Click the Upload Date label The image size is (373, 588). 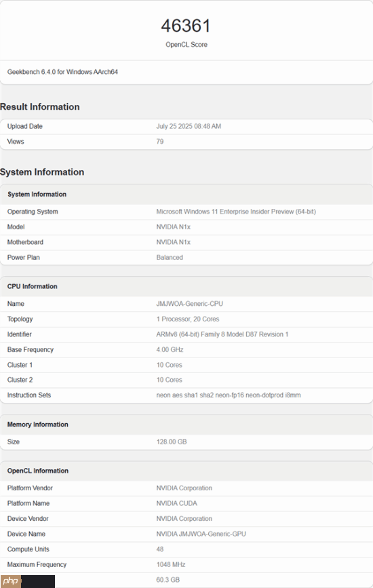[24, 126]
